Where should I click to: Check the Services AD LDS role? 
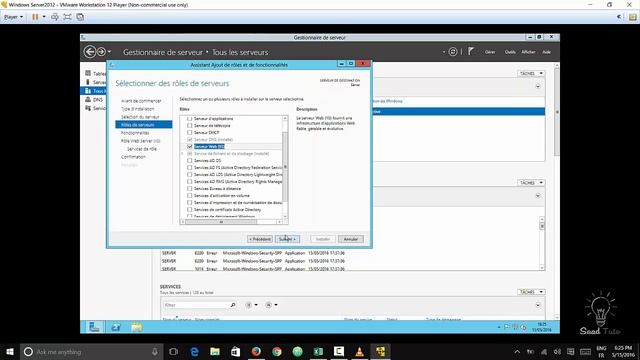tap(189, 174)
